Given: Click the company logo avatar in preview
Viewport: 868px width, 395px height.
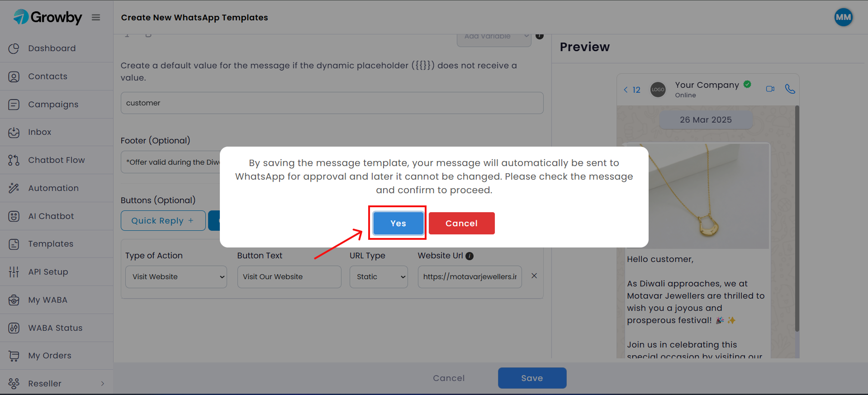Looking at the screenshot, I should click(x=658, y=90).
